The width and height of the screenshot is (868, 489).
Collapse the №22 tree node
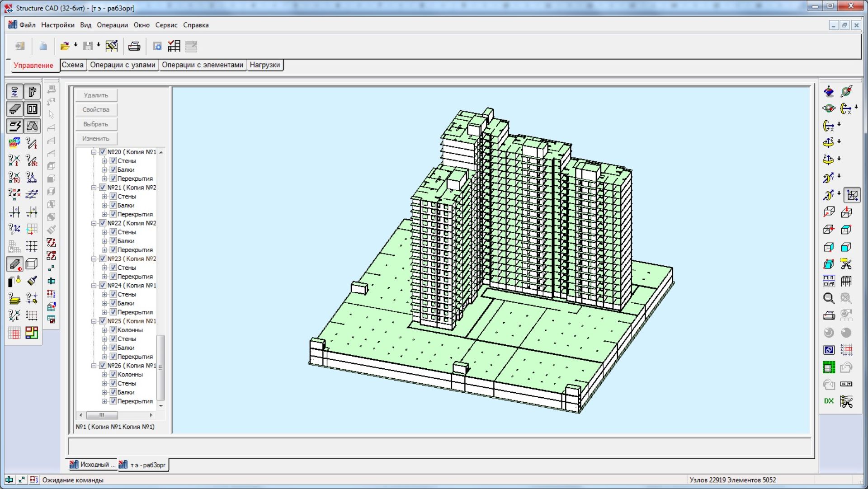tap(94, 223)
